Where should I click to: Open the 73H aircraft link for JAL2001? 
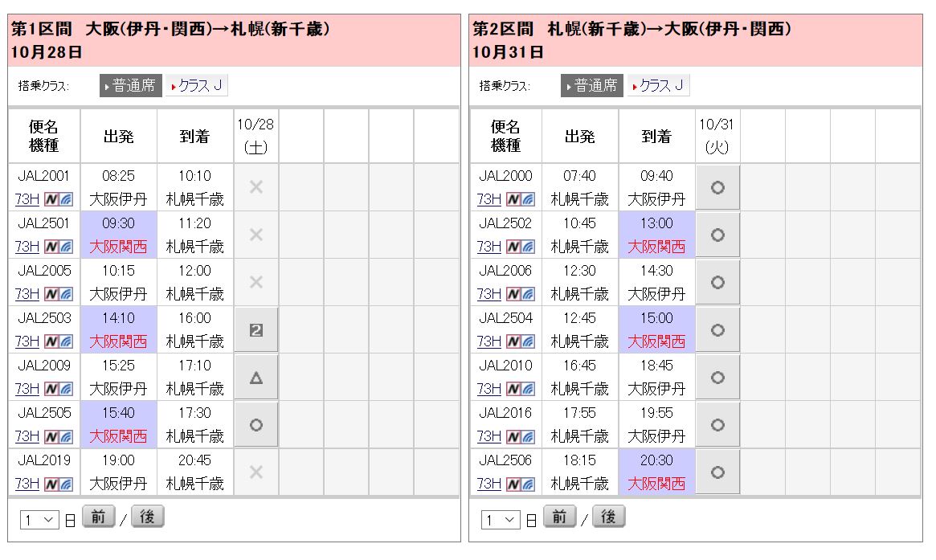click(x=27, y=199)
